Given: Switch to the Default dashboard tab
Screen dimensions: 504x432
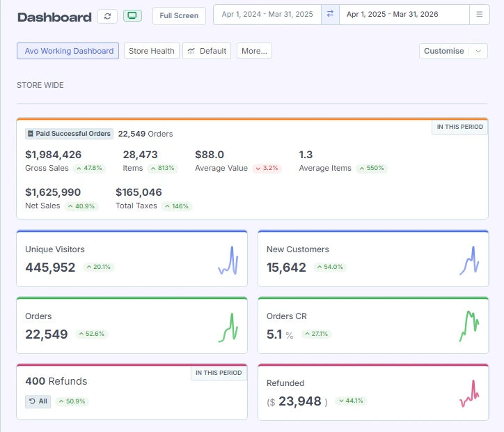Looking at the screenshot, I should 207,51.
